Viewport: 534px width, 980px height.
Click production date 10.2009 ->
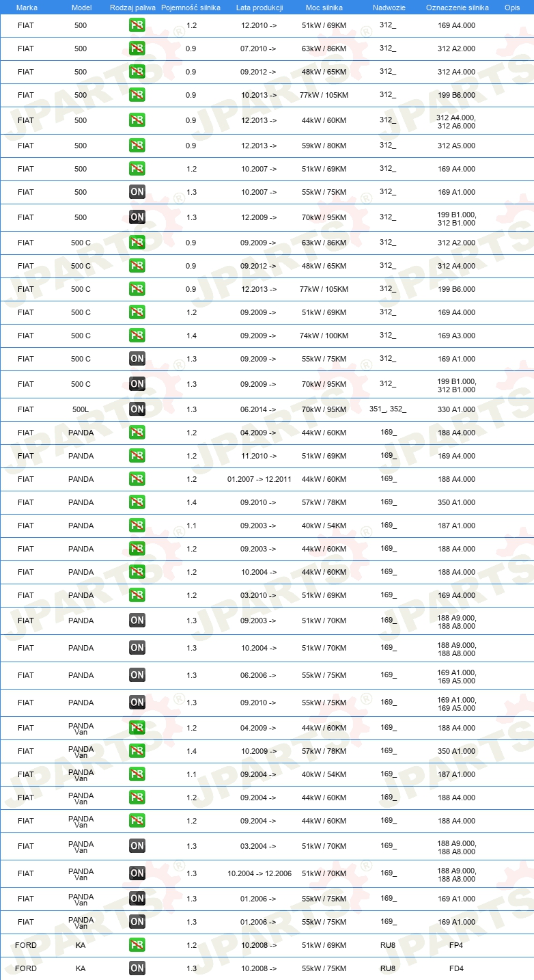[x=259, y=751]
